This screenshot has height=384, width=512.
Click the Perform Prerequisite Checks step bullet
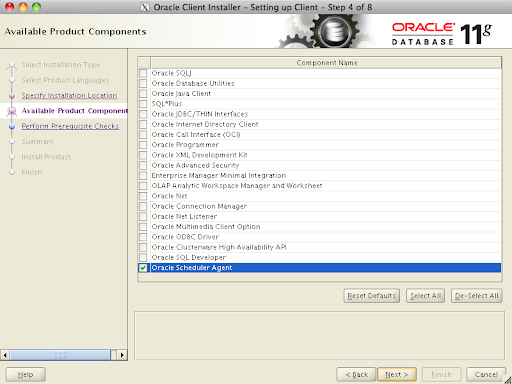coord(12,126)
